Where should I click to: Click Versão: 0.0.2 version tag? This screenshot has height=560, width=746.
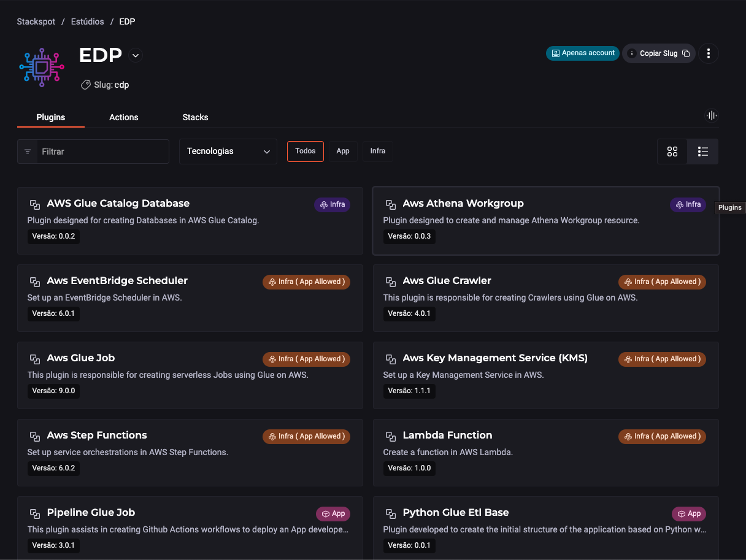point(53,236)
